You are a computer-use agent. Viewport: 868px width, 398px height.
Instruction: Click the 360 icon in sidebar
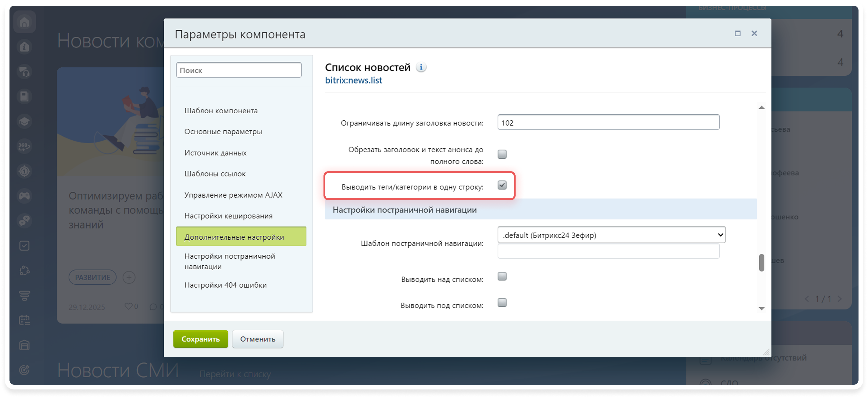[x=24, y=146]
